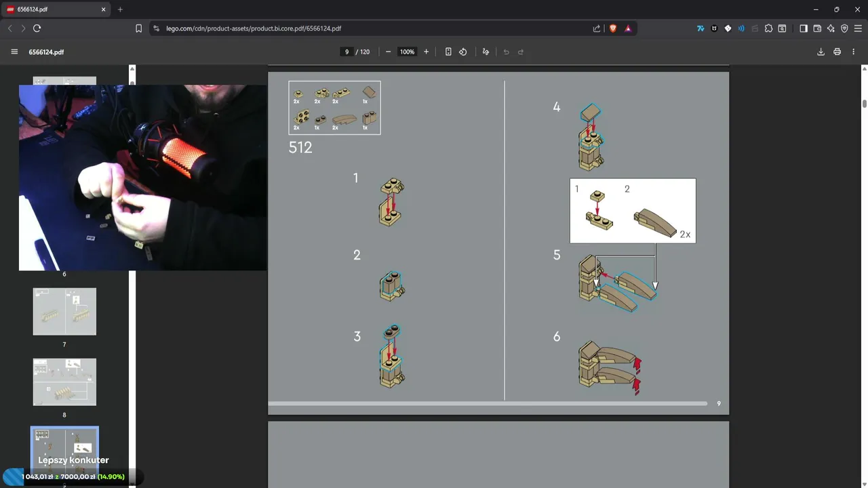Rotate the PDF counterclockwise
The height and width of the screenshot is (488, 868).
tap(463, 52)
